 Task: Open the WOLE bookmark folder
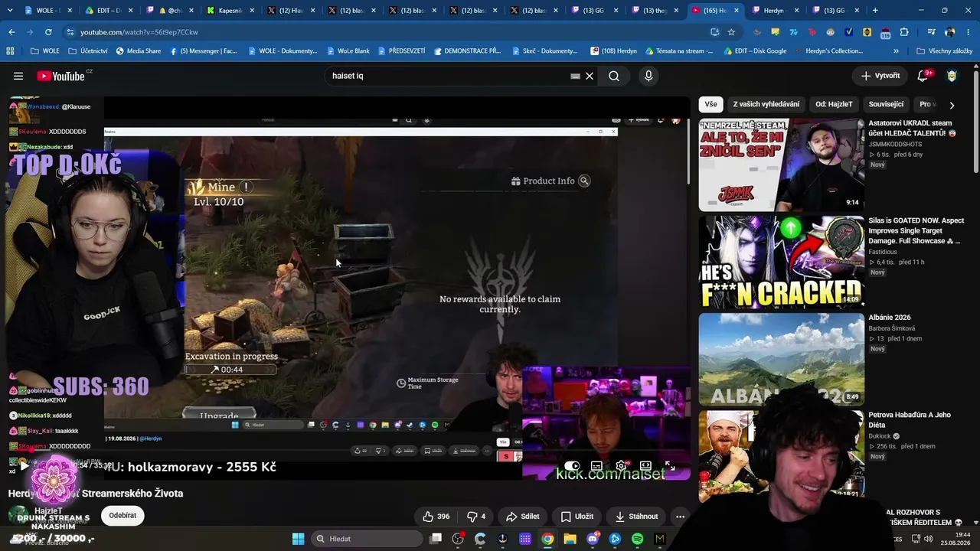click(44, 51)
